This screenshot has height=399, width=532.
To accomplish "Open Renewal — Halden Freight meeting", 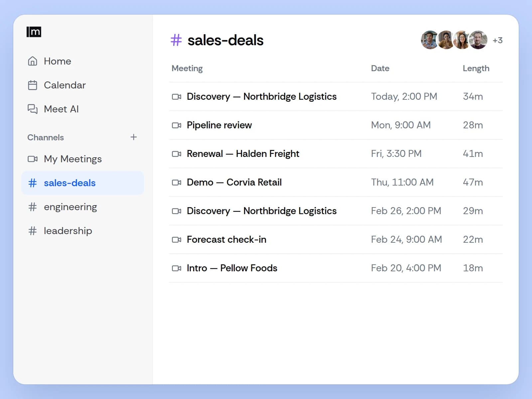I will [336, 154].
